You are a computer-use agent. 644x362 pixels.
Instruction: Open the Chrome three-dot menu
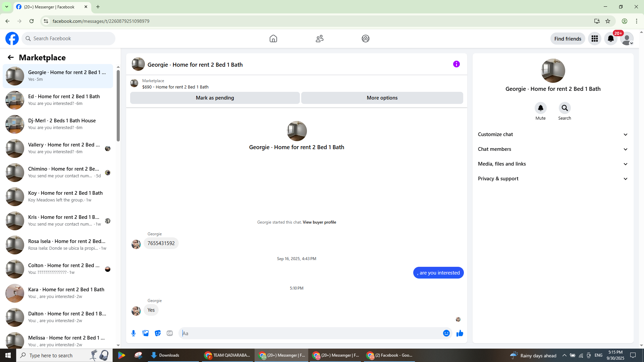[637, 21]
